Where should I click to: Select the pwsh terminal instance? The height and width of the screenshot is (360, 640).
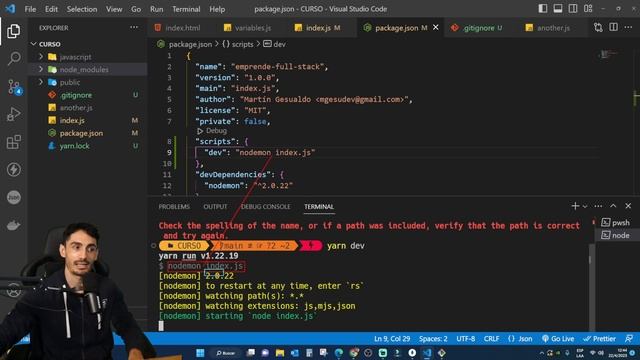tap(616, 222)
